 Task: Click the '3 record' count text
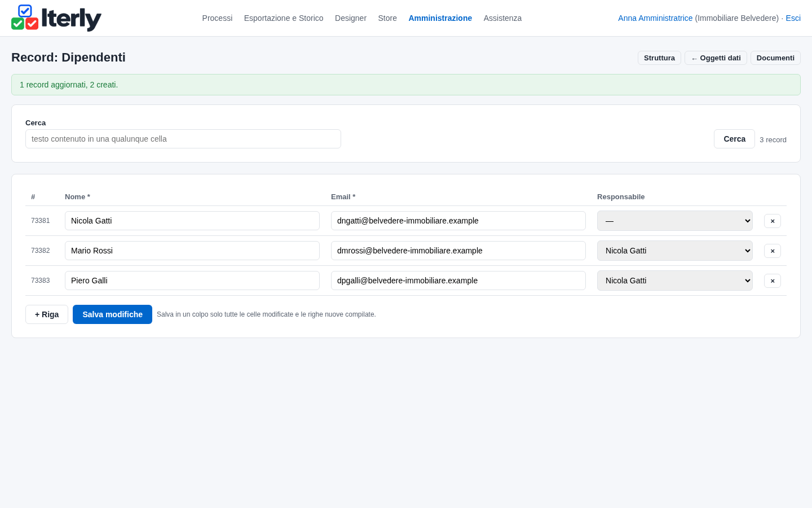(x=773, y=140)
